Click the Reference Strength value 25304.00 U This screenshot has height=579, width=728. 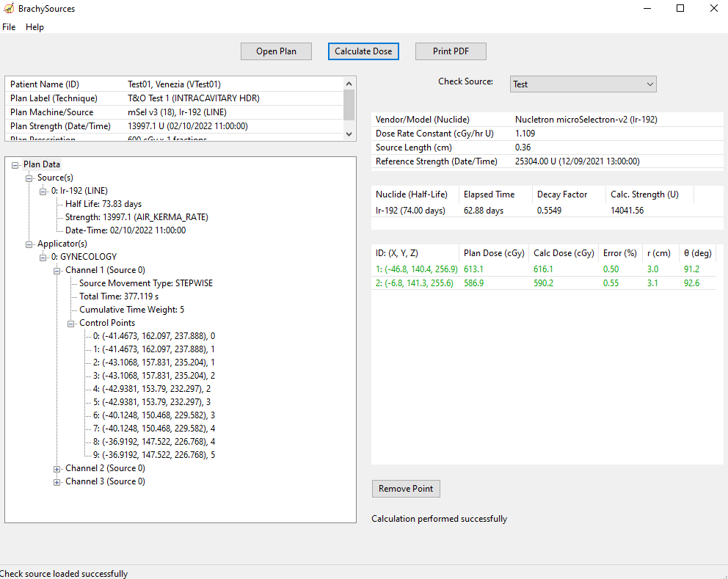tap(577, 161)
